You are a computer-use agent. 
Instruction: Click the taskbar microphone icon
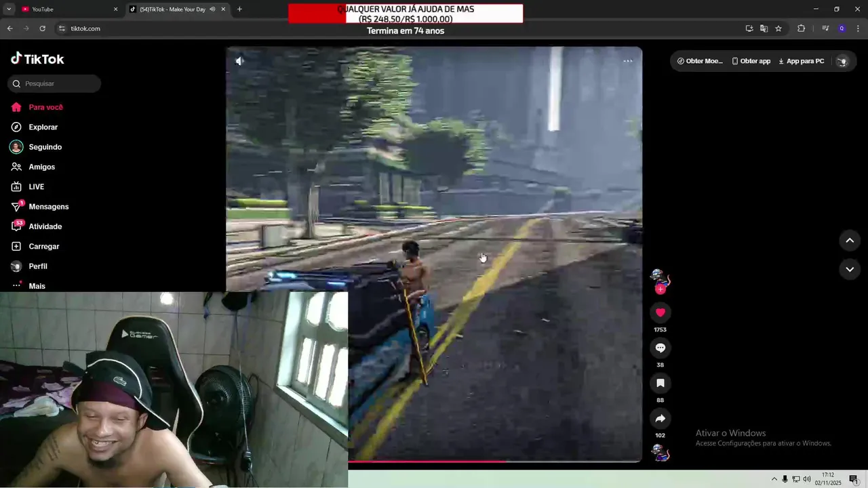tap(785, 479)
